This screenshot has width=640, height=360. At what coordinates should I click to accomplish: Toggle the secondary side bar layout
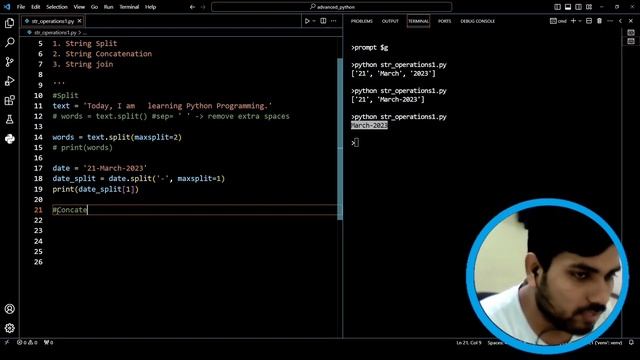click(x=578, y=7)
